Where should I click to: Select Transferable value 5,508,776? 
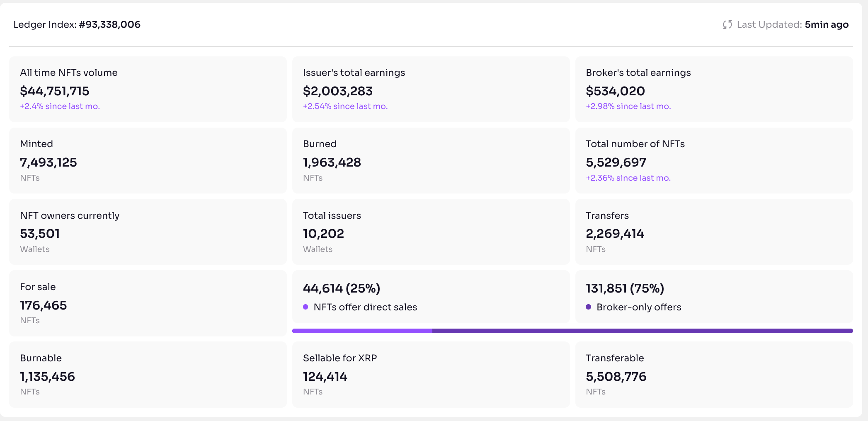616,377
